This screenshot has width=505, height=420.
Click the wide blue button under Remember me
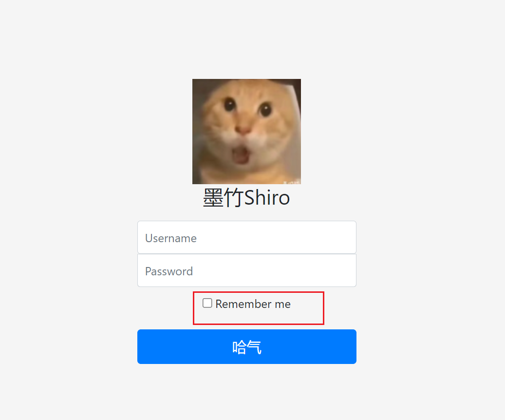pyautogui.click(x=247, y=346)
